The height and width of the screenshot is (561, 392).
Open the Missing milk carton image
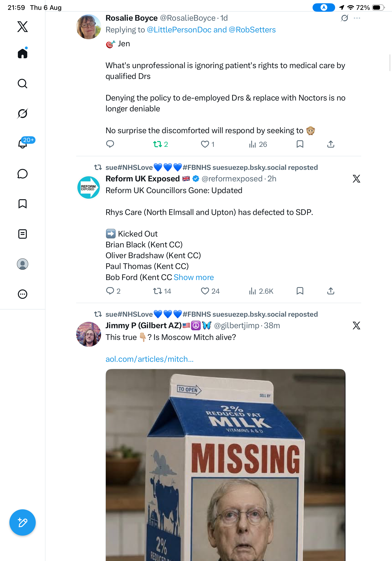[x=225, y=465]
